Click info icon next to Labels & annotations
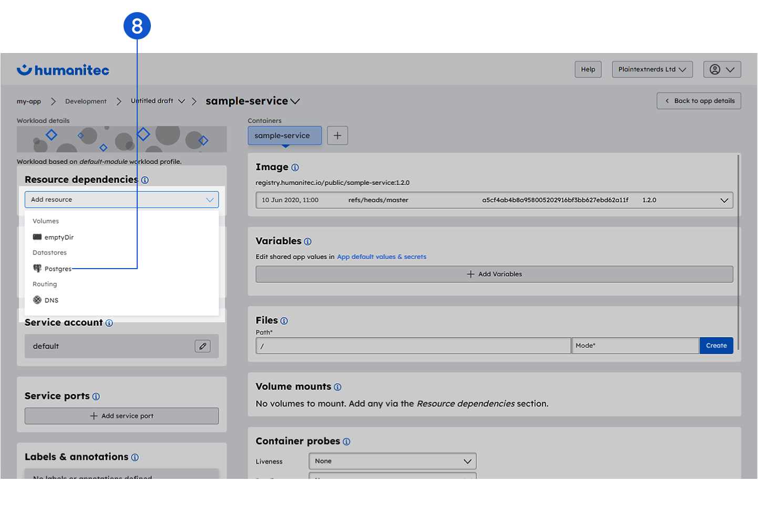The height and width of the screenshot is (532, 758). coord(135,457)
